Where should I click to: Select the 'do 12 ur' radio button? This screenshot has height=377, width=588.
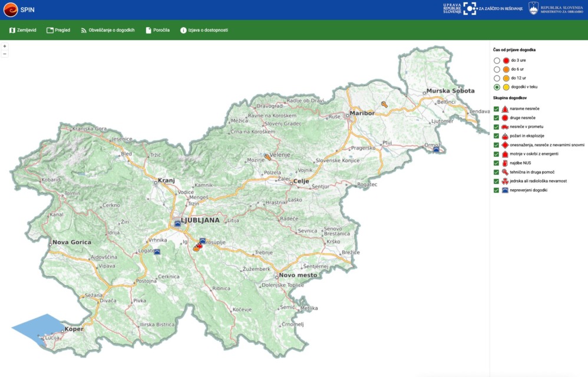[497, 78]
